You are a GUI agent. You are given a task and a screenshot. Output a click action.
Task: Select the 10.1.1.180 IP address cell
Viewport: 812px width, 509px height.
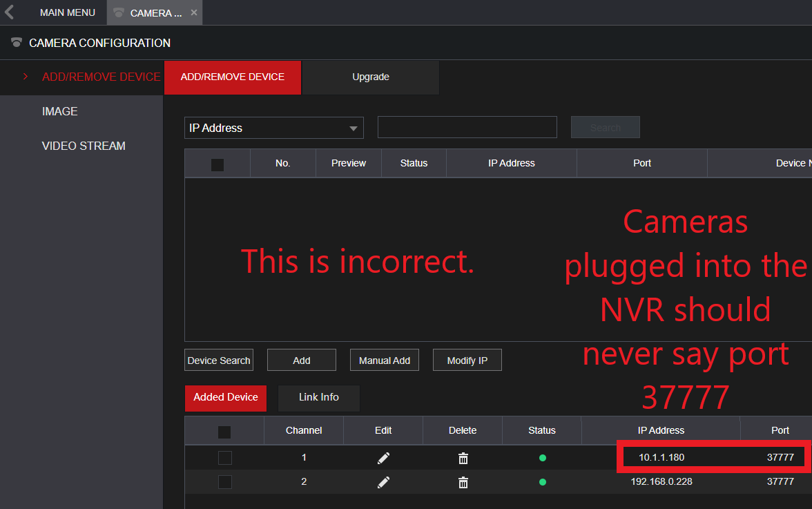point(661,457)
